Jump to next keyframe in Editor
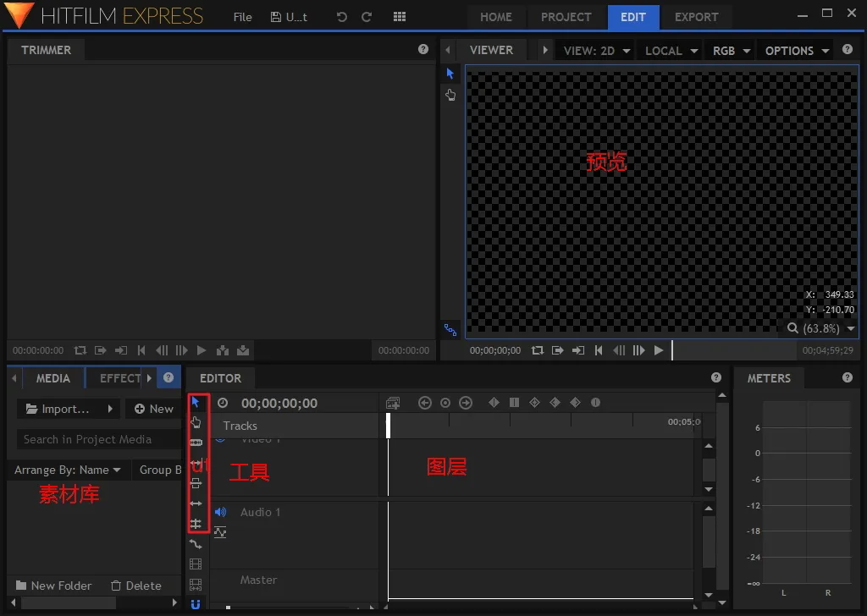 point(466,403)
